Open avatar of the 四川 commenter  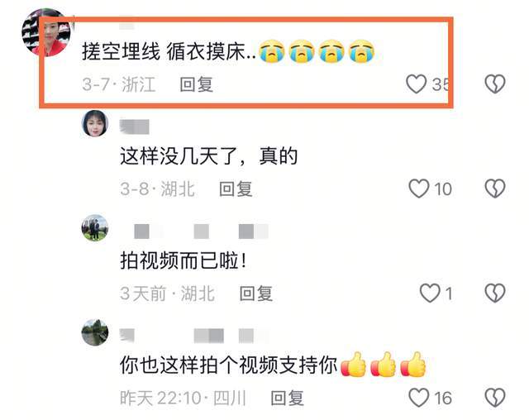(x=95, y=332)
